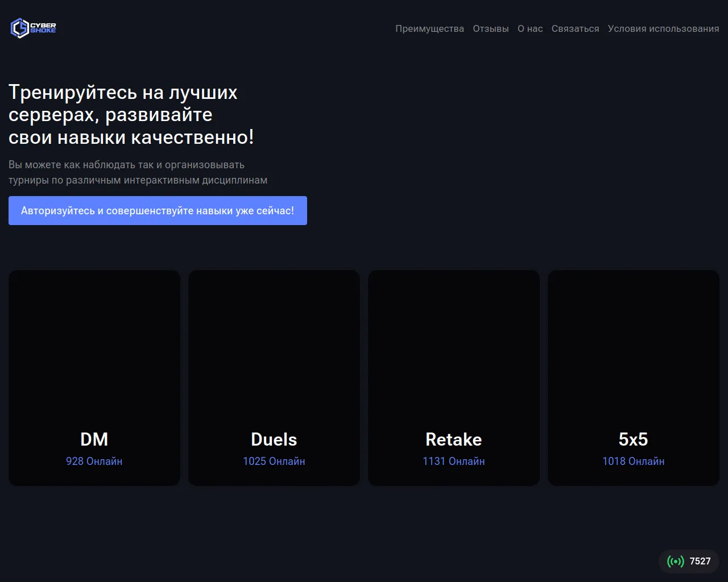Click the 1131 Онлайн label under Retake
728x582 pixels.
(454, 462)
